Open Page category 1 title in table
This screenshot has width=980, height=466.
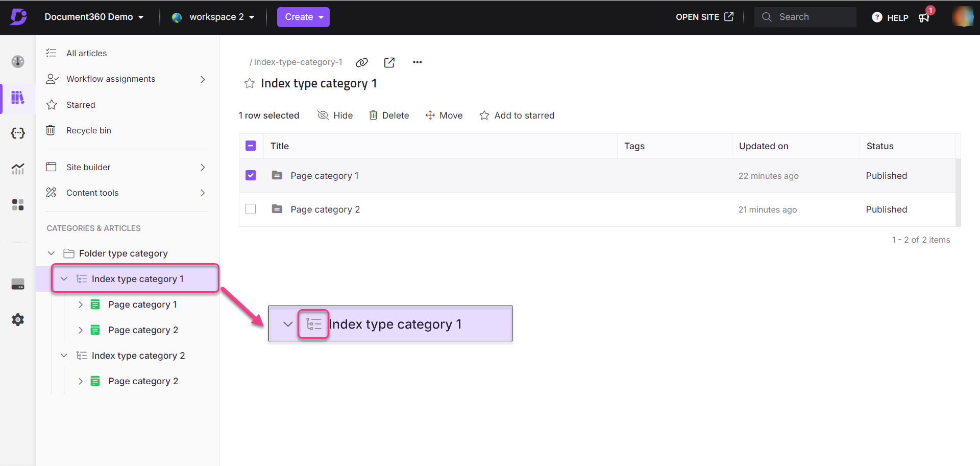click(x=325, y=176)
